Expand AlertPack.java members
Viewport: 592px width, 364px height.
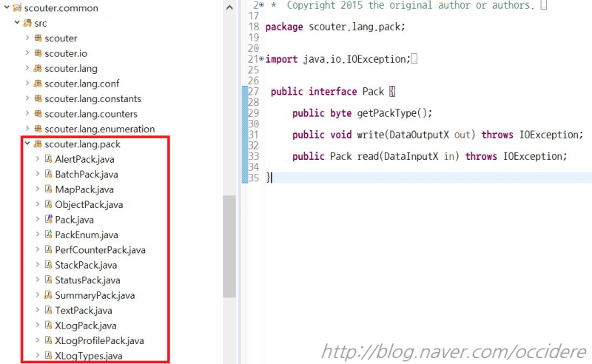(38, 158)
